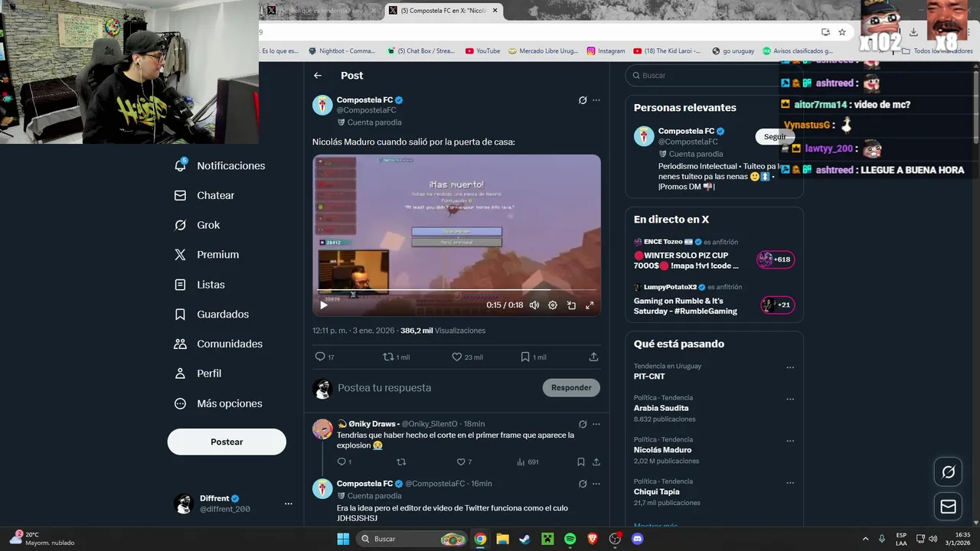Like the main post (23 mil)
980x551 pixels.
tap(467, 357)
